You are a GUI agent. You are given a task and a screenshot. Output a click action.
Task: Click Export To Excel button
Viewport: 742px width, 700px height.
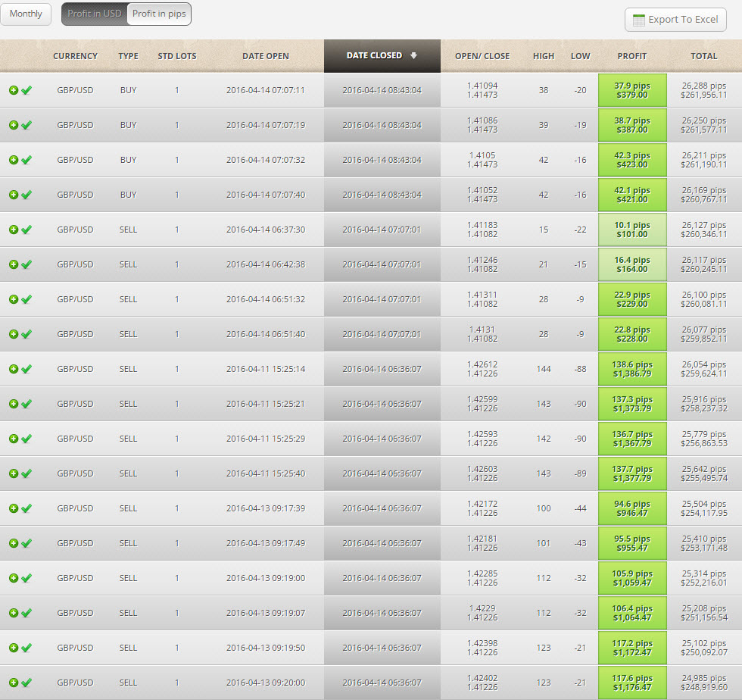675,20
